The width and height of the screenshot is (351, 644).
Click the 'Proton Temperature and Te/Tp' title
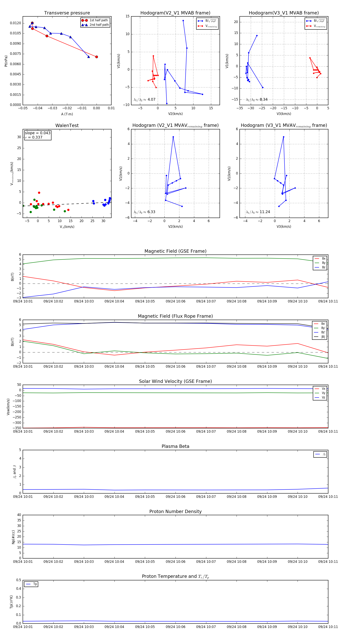coord(175,576)
